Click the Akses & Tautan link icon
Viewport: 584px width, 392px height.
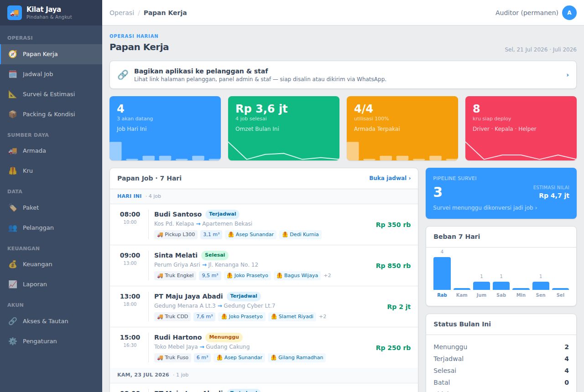tap(13, 321)
